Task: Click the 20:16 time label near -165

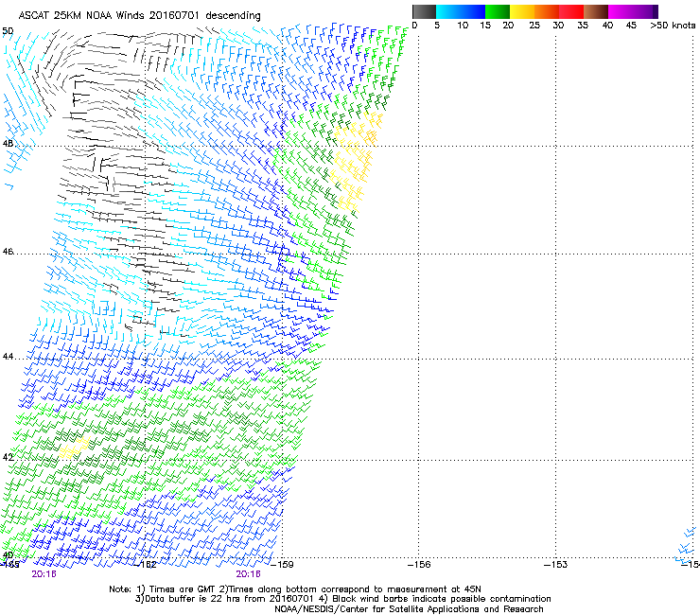Action: (44, 574)
